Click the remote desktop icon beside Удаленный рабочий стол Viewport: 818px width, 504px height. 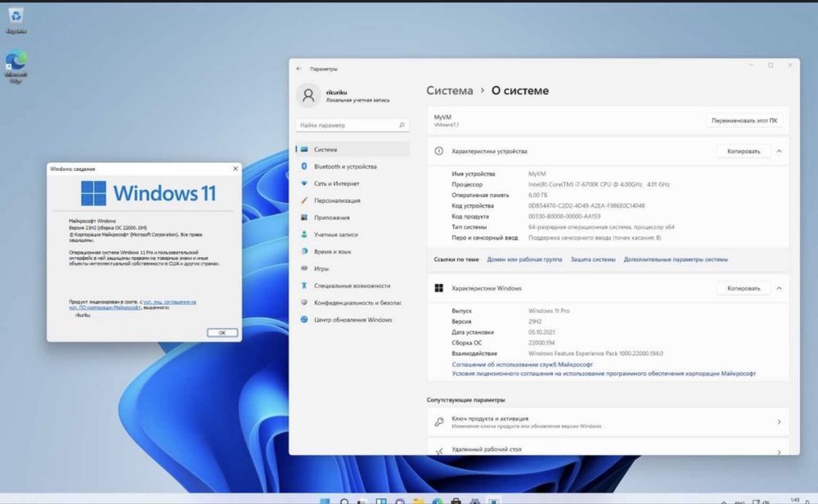[439, 451]
